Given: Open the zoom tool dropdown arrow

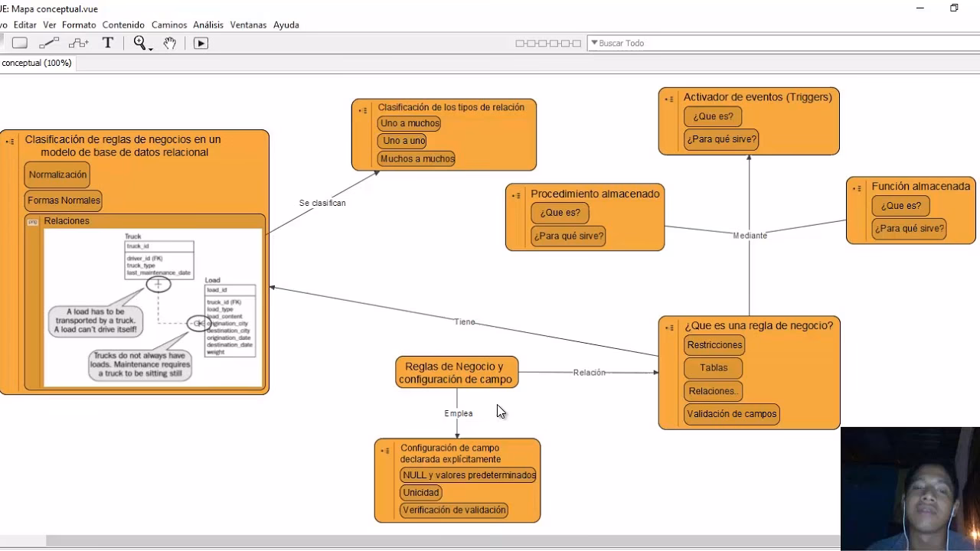Looking at the screenshot, I should 151,48.
